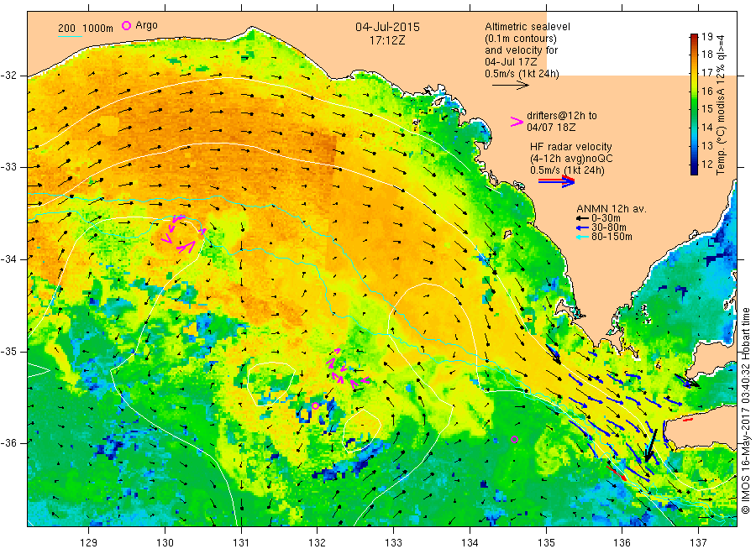
Task: Click the colorbar label 19
Action: pyautogui.click(x=706, y=37)
